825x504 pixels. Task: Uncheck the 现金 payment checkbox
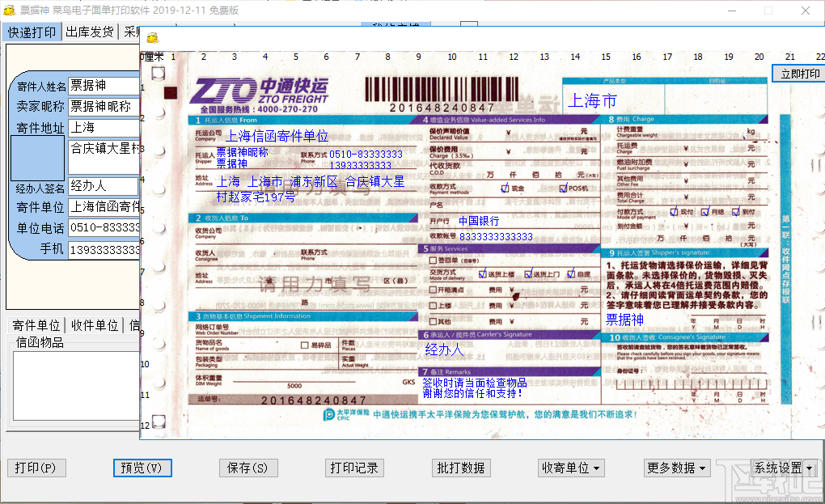(x=505, y=188)
